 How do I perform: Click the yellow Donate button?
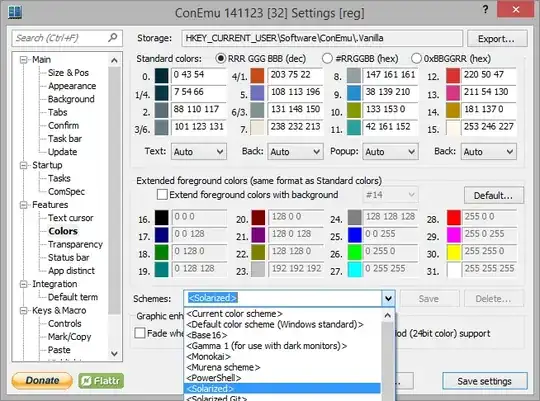click(x=42, y=381)
